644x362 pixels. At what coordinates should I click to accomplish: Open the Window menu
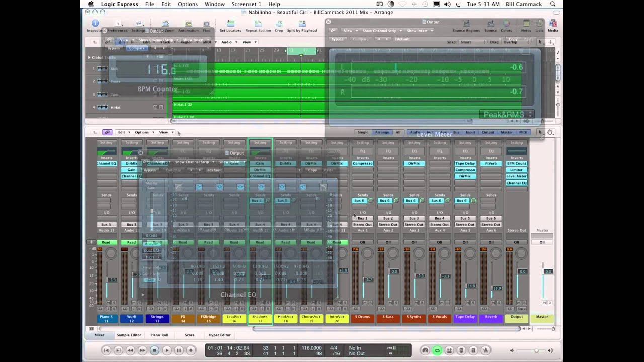(x=215, y=4)
